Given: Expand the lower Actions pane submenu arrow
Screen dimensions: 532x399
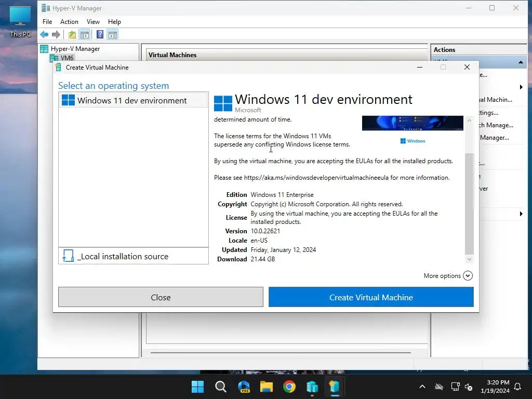Looking at the screenshot, I should [x=521, y=214].
